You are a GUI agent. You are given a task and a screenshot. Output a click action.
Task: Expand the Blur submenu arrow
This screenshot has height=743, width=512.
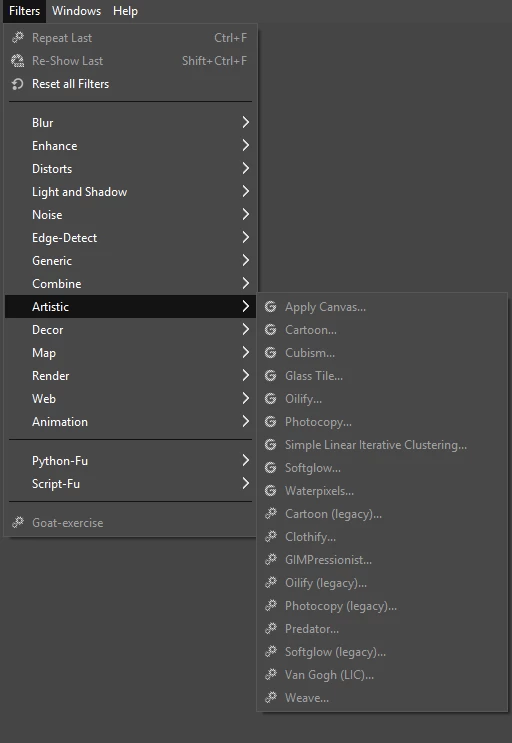(x=245, y=122)
